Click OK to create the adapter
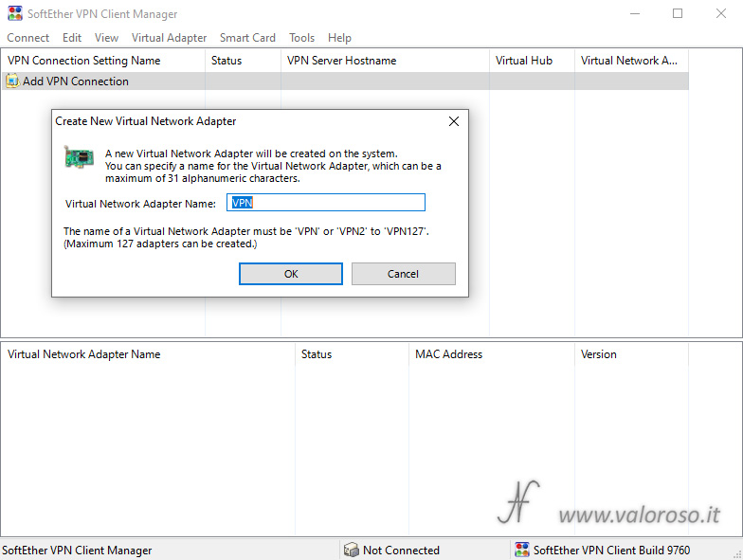Viewport: 743px width, 560px height. tap(291, 274)
